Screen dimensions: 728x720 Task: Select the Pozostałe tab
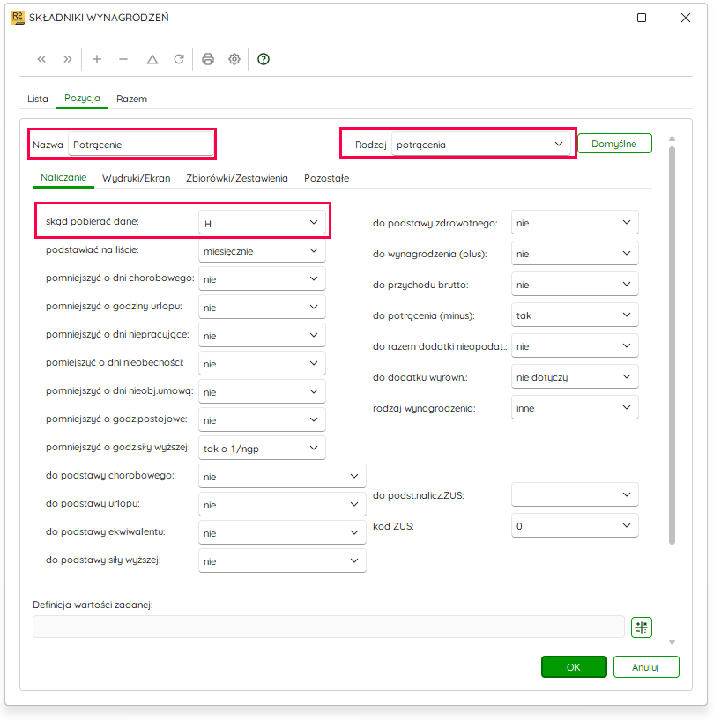point(326,178)
